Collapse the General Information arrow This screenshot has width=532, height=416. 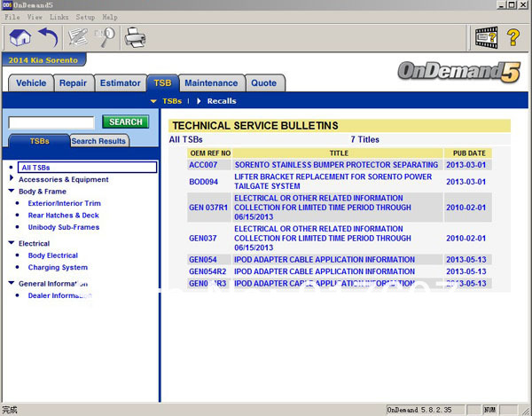pos(12,282)
